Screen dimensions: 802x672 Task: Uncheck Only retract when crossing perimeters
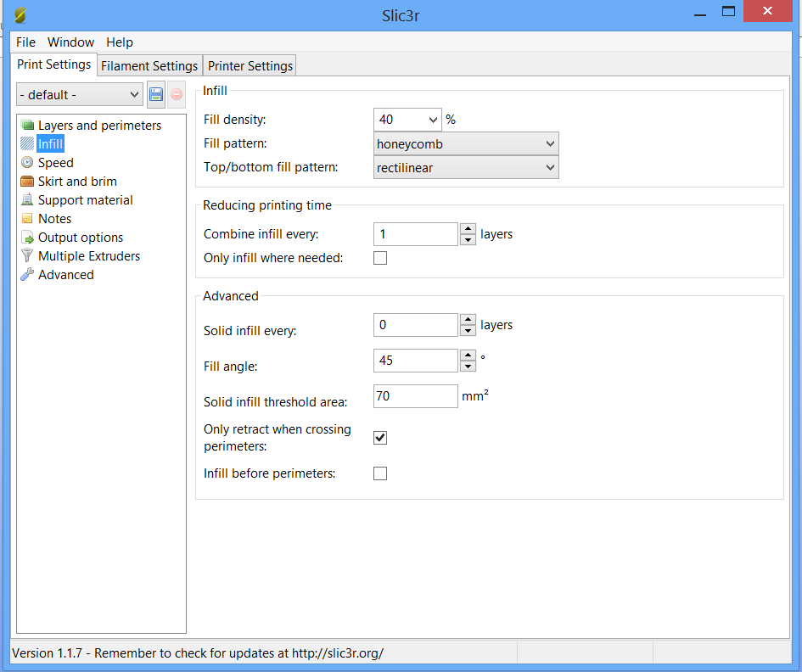pyautogui.click(x=380, y=438)
